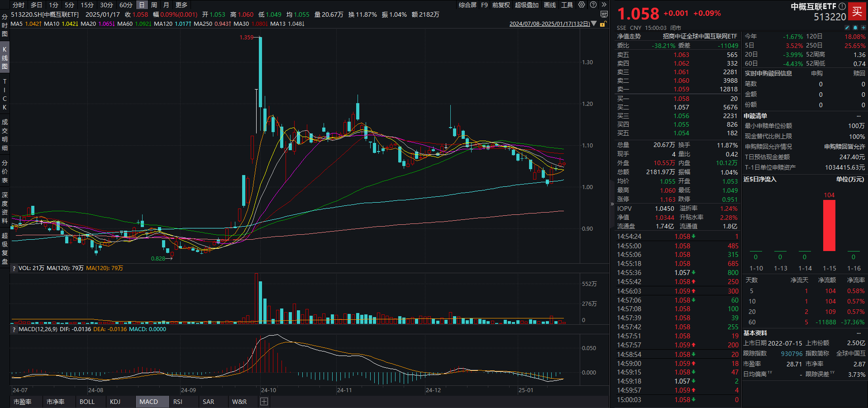Toggle 前复权 price adjustment
The width and height of the screenshot is (868, 408).
point(501,5)
